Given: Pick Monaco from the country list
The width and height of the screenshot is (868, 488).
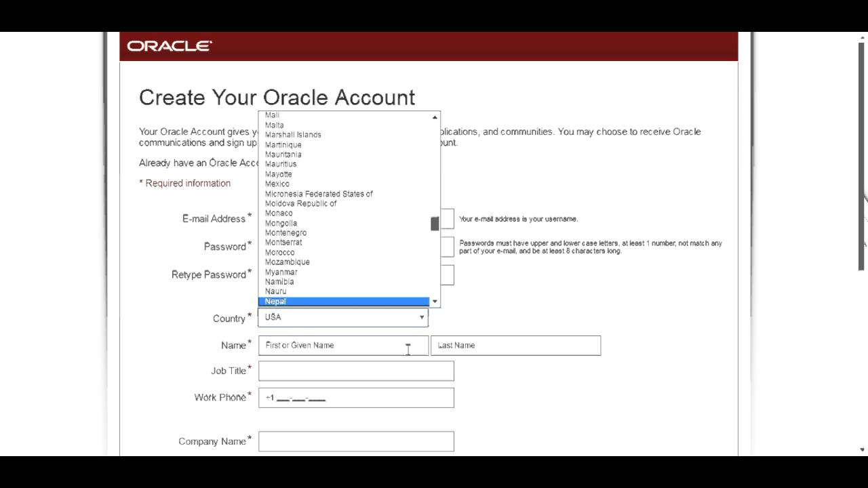Looking at the screenshot, I should pos(344,213).
